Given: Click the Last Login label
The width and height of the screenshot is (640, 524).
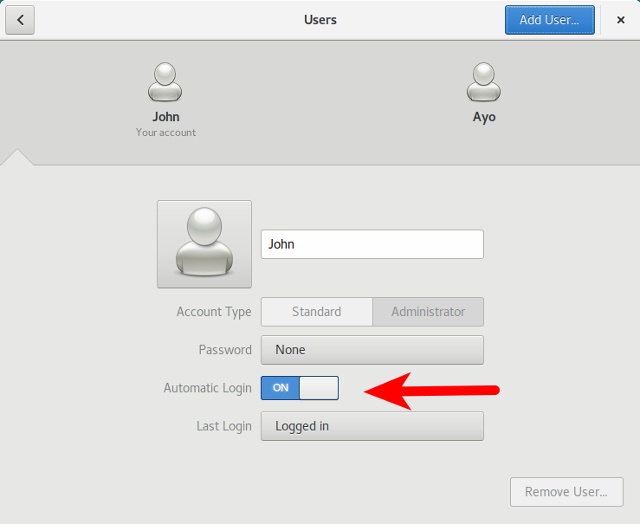Looking at the screenshot, I should click(224, 426).
